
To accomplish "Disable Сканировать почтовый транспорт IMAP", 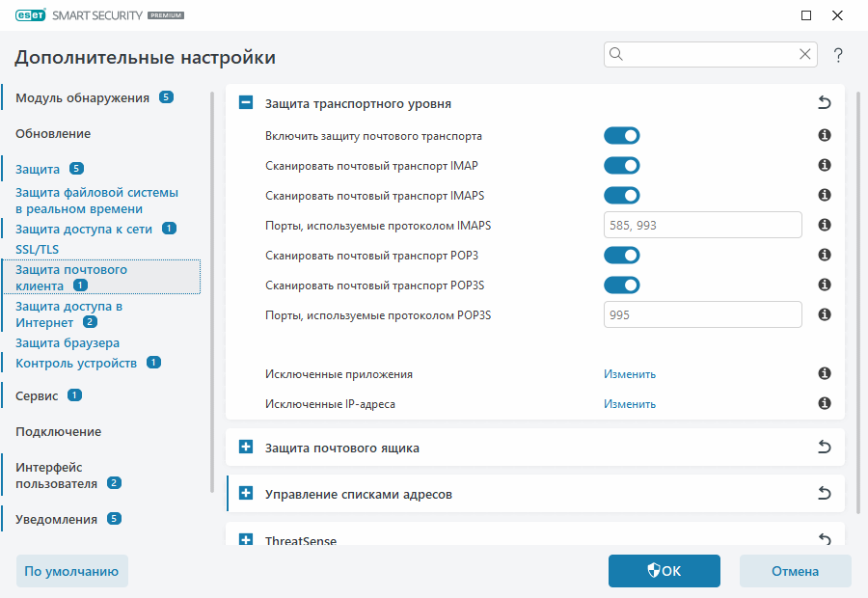I will click(622, 165).
